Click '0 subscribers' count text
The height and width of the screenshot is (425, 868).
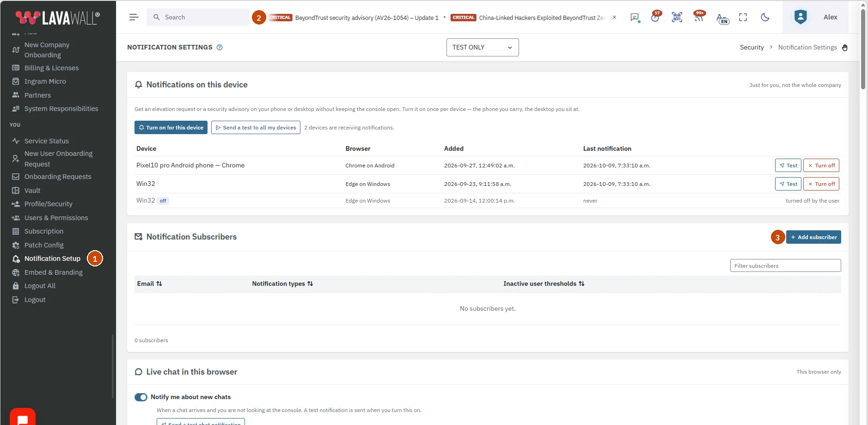(x=151, y=340)
